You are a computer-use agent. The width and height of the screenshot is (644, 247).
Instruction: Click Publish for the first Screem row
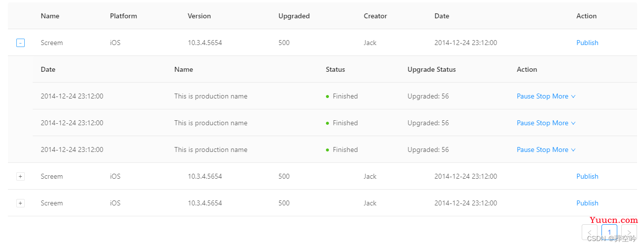587,43
